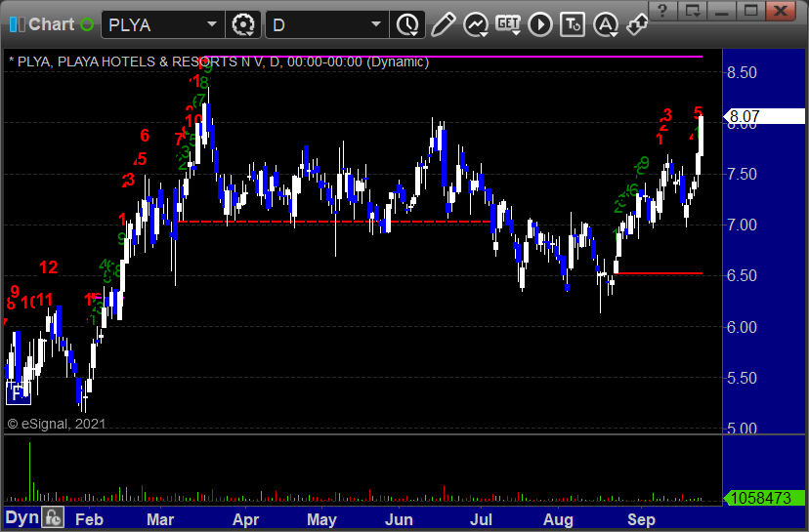The width and height of the screenshot is (809, 532).
Task: Select the red dashed line at 7.00
Action: 334,222
